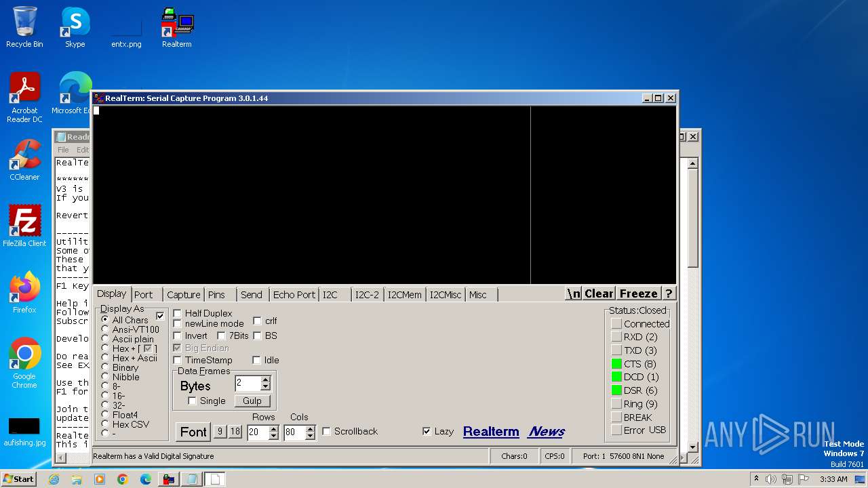The width and height of the screenshot is (868, 488).
Task: Open Windows Media Player taskbar icon
Action: click(x=100, y=479)
